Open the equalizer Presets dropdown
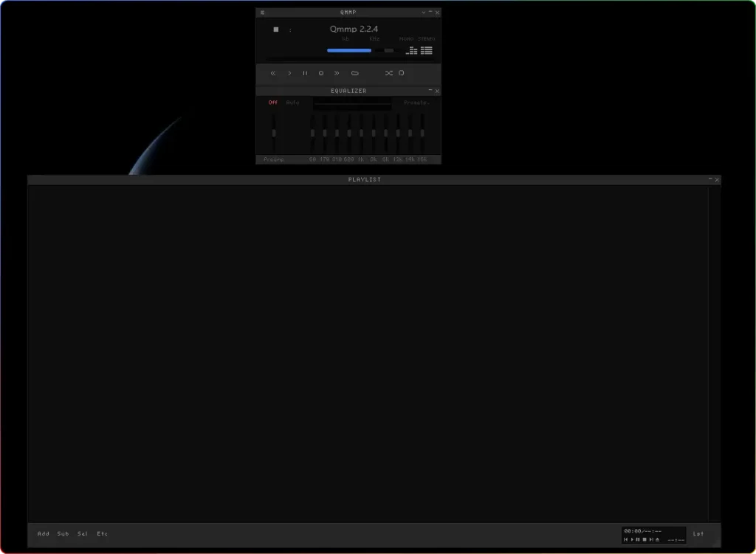This screenshot has height=554, width=756. [416, 103]
